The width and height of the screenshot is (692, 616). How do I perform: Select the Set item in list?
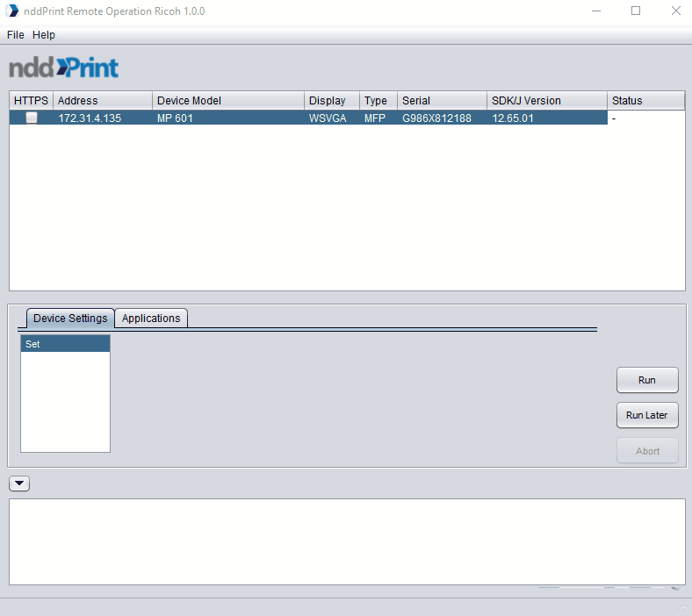coord(65,344)
